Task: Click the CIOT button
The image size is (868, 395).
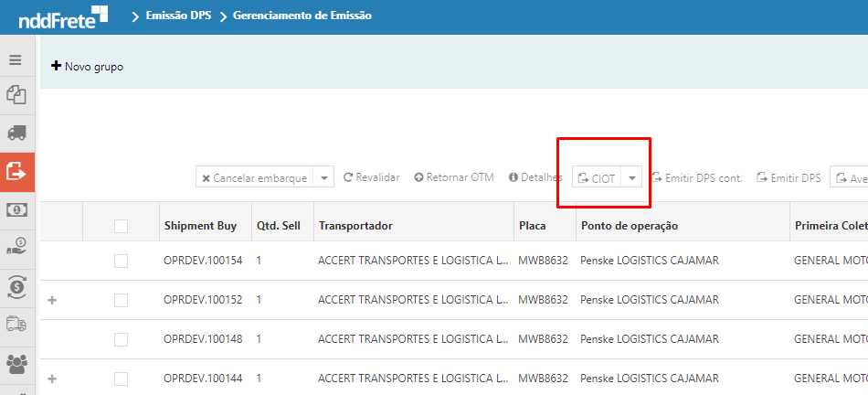Action: pos(597,178)
